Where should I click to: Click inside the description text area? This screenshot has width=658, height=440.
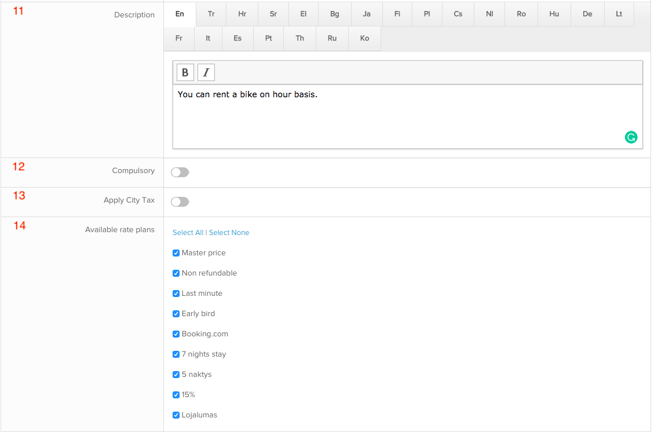click(x=407, y=117)
